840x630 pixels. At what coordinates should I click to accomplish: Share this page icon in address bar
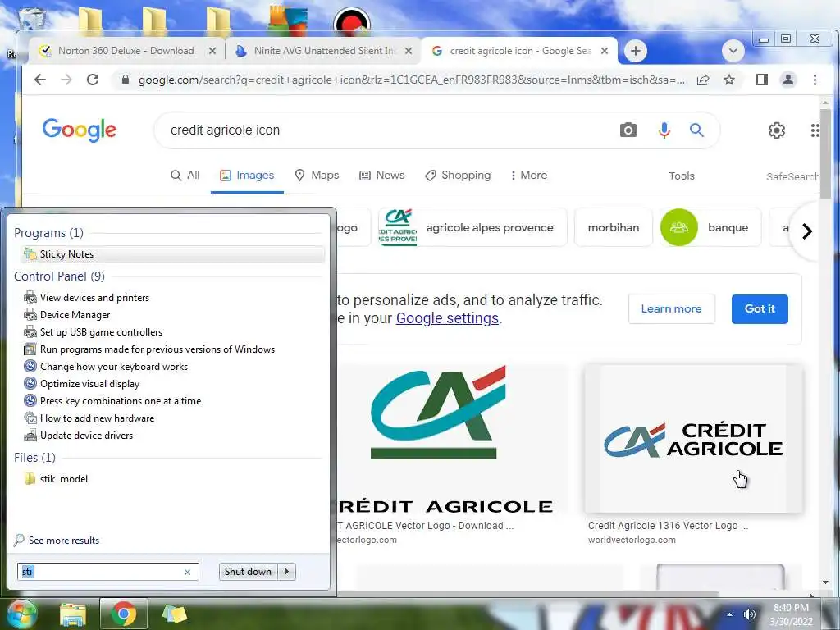click(x=703, y=80)
